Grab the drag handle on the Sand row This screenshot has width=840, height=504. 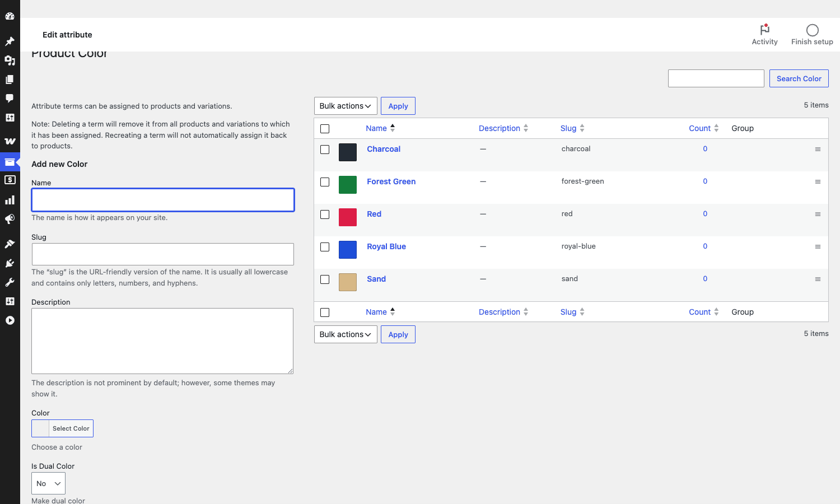[x=818, y=279]
